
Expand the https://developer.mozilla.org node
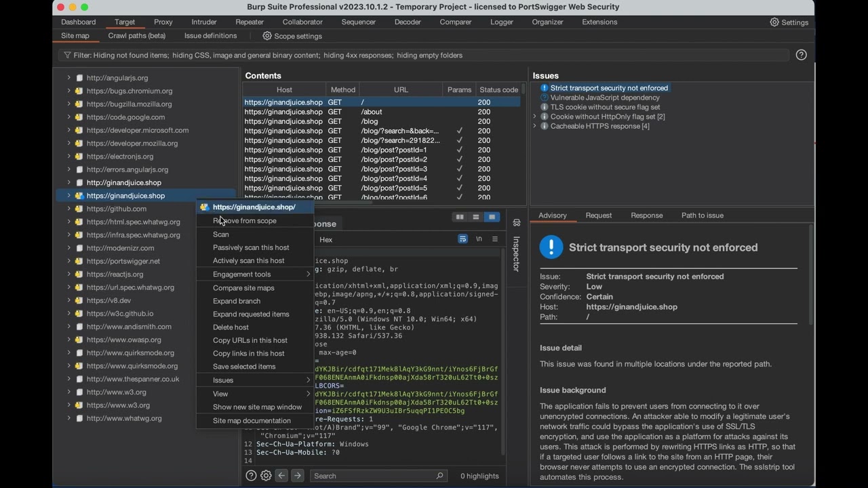(x=68, y=143)
